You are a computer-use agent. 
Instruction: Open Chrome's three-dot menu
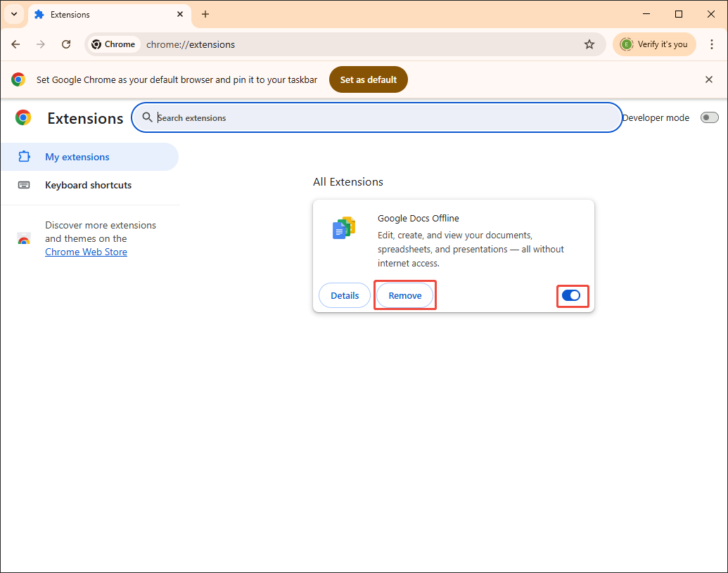[x=713, y=44]
